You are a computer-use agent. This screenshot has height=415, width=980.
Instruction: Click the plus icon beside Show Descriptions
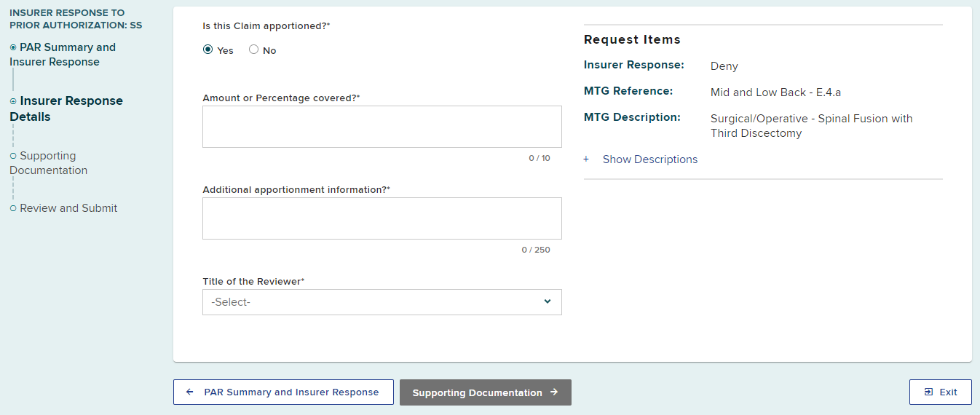point(586,159)
